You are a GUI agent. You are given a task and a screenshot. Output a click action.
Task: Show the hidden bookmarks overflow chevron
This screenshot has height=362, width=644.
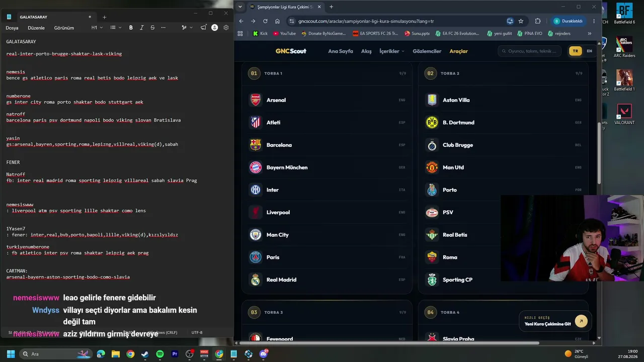click(589, 34)
